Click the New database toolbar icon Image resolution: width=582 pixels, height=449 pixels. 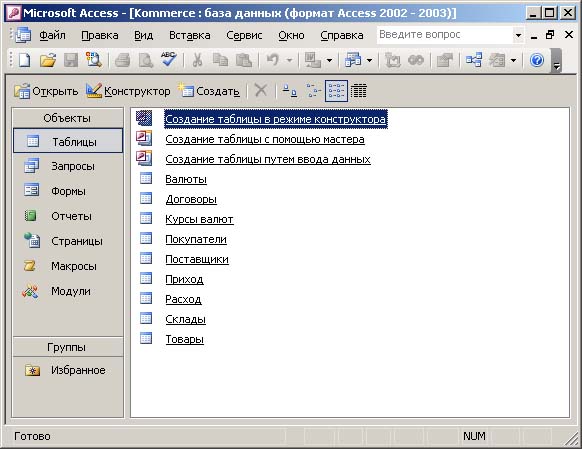point(24,60)
